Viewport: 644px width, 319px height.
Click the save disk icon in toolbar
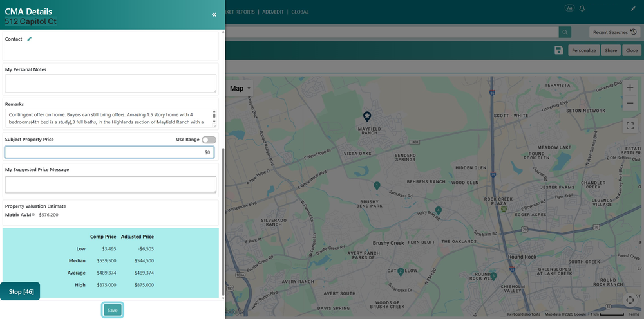tap(558, 50)
